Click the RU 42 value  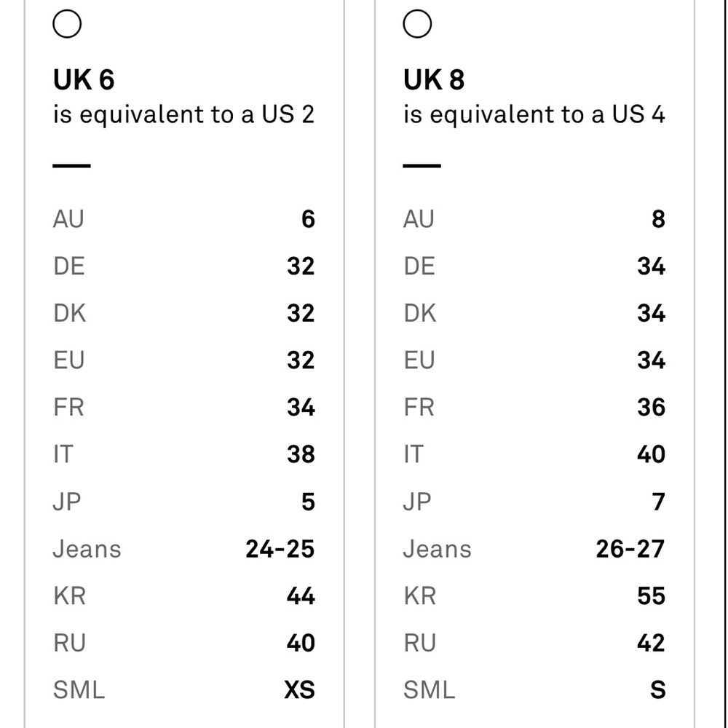(x=651, y=643)
